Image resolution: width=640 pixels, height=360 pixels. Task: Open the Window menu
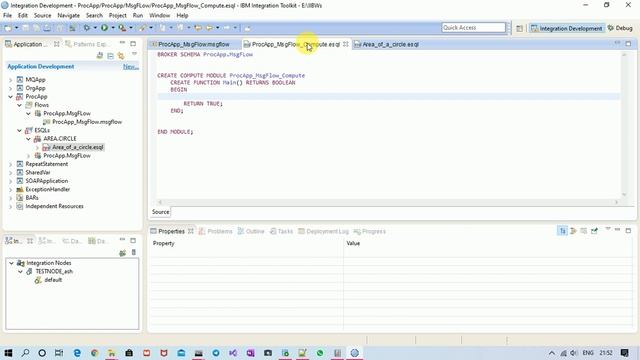[159, 15]
